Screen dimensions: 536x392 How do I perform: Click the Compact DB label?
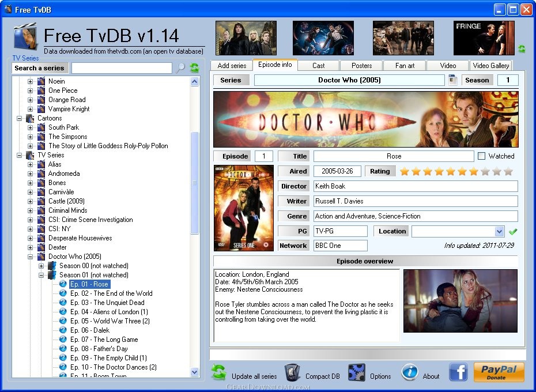click(323, 376)
